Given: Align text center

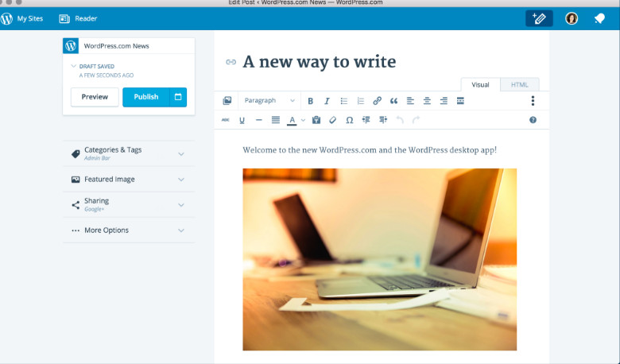Looking at the screenshot, I should (x=427, y=101).
